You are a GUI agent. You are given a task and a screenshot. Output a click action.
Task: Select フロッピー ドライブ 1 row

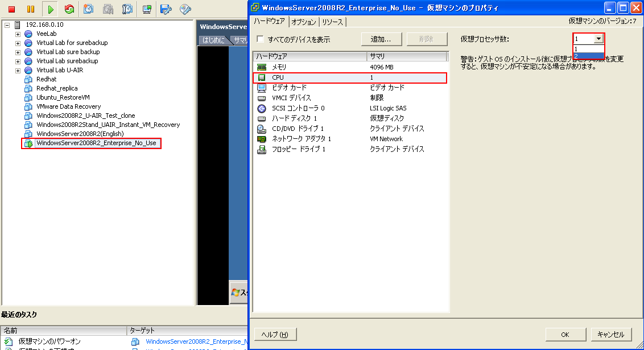(x=350, y=149)
